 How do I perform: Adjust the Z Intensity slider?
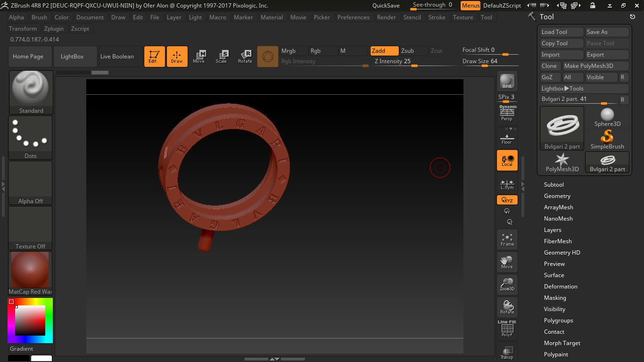(x=415, y=62)
